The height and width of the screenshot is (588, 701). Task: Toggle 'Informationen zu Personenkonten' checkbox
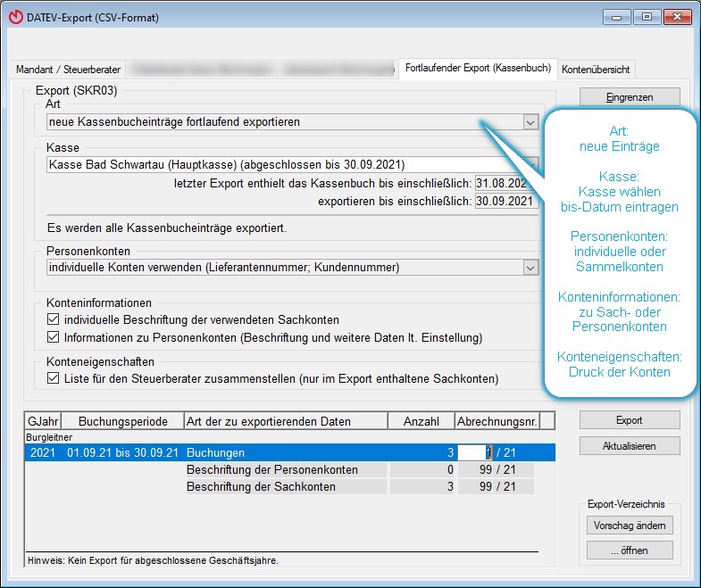point(53,337)
